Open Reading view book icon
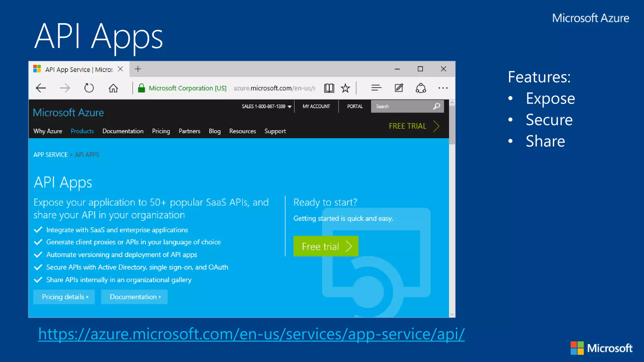This screenshot has height=362, width=644. [329, 88]
